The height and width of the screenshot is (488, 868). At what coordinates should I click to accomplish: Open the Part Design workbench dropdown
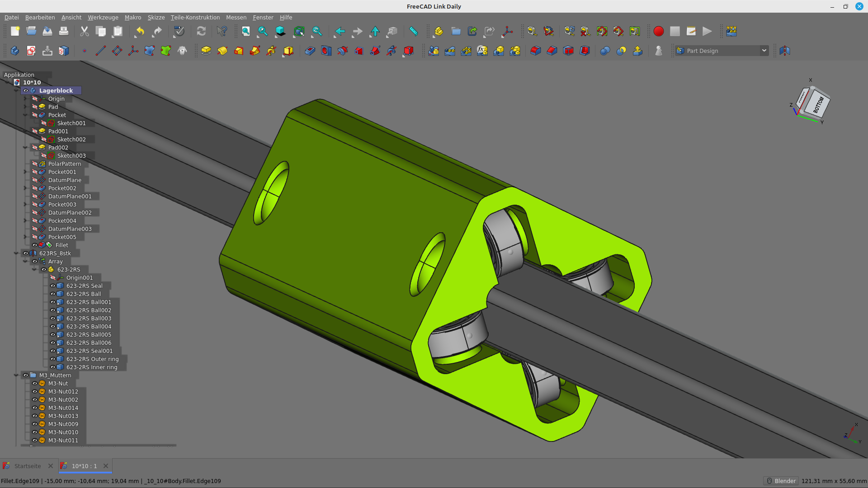click(x=722, y=51)
